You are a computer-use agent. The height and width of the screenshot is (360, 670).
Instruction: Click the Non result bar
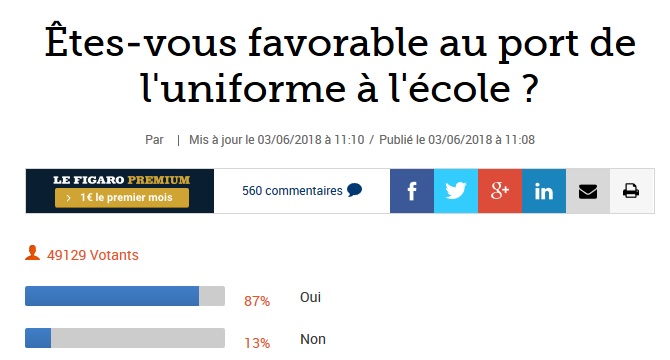coord(125,338)
